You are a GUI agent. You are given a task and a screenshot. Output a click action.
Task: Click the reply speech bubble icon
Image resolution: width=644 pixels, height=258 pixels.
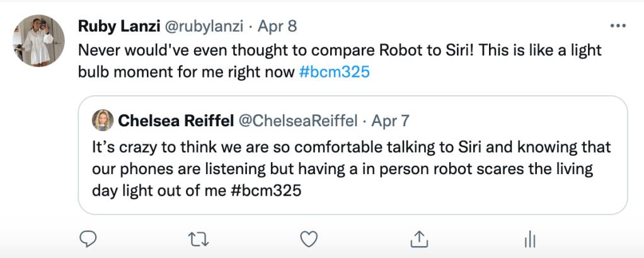(87, 239)
